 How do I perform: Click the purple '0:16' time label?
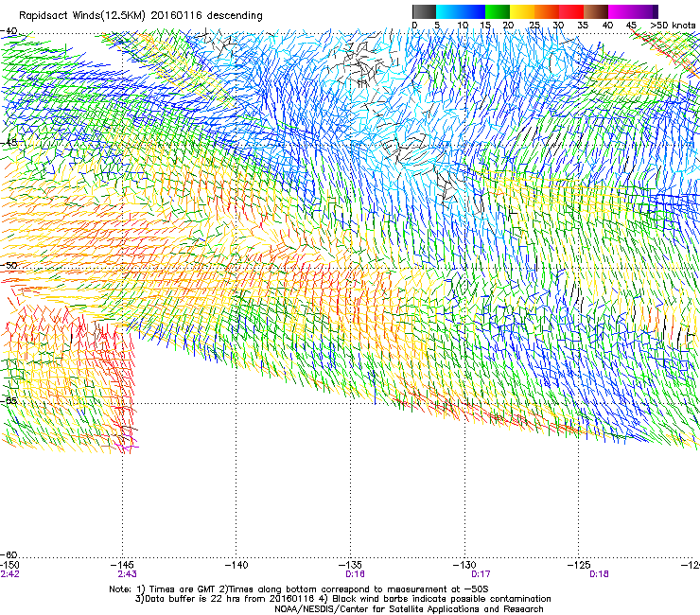point(356,574)
